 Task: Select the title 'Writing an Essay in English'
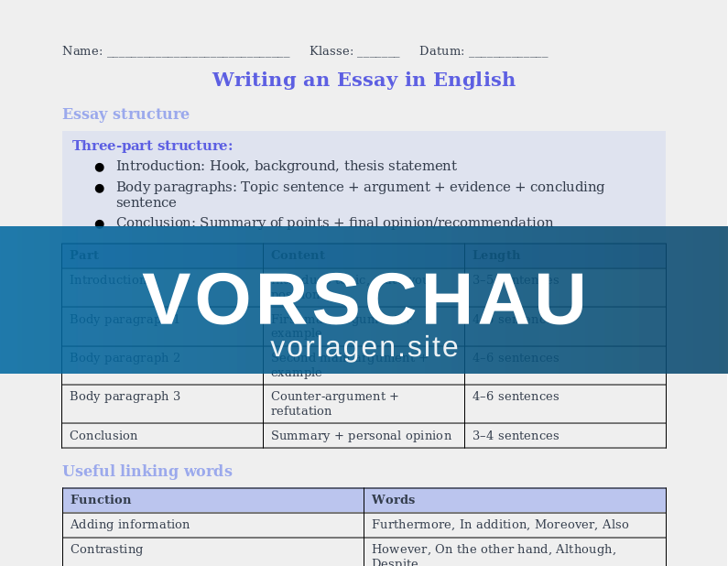[x=364, y=80]
